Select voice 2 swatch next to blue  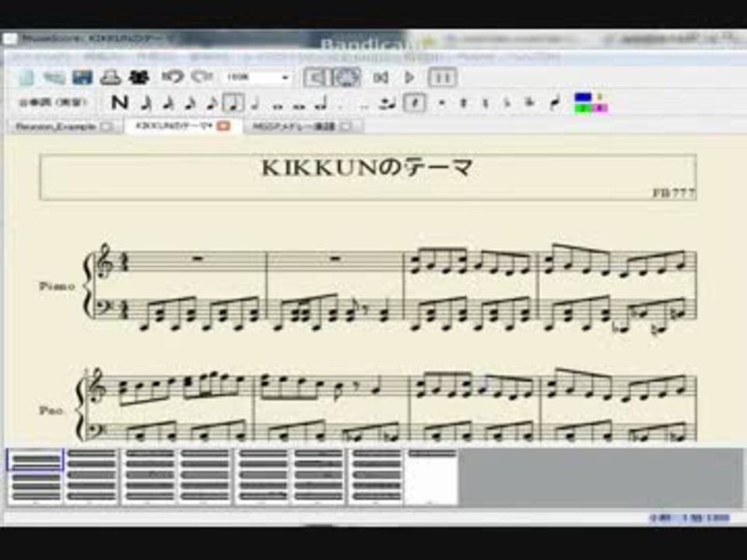[600, 98]
